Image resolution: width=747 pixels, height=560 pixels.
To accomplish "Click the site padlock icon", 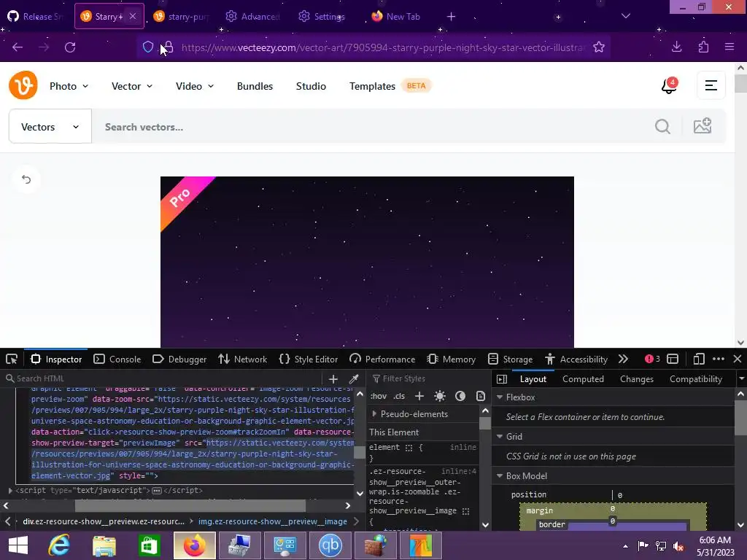I will [169, 47].
